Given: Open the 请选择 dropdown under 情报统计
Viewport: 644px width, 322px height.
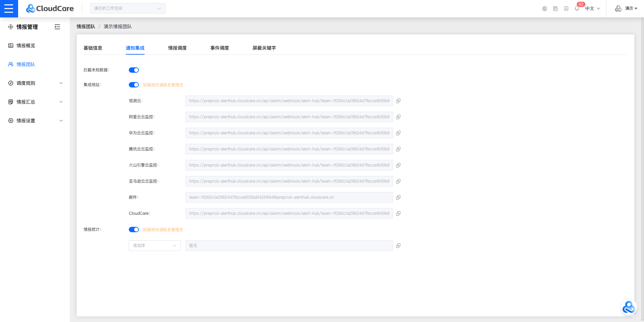Looking at the screenshot, I should click(x=155, y=246).
